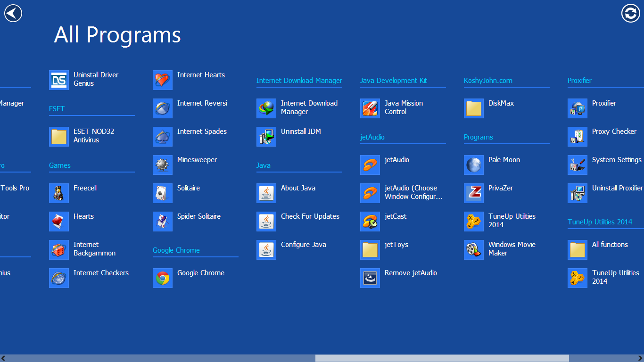Image resolution: width=644 pixels, height=362 pixels.
Task: Go back using the arrow button
Action: (x=13, y=13)
